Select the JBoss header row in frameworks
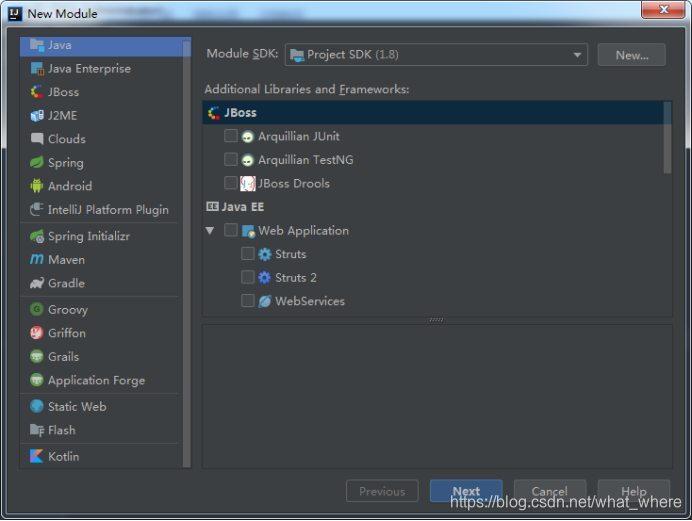The height and width of the screenshot is (521, 692). coord(434,112)
